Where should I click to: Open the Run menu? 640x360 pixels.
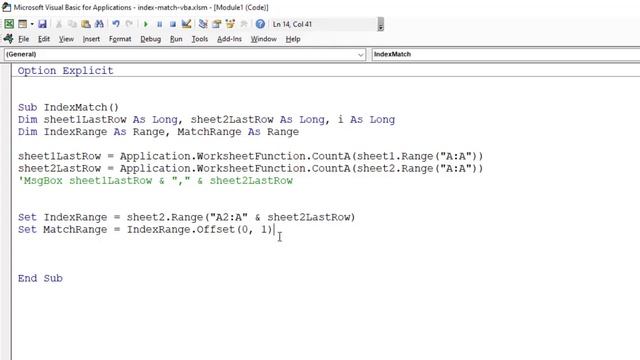click(176, 39)
